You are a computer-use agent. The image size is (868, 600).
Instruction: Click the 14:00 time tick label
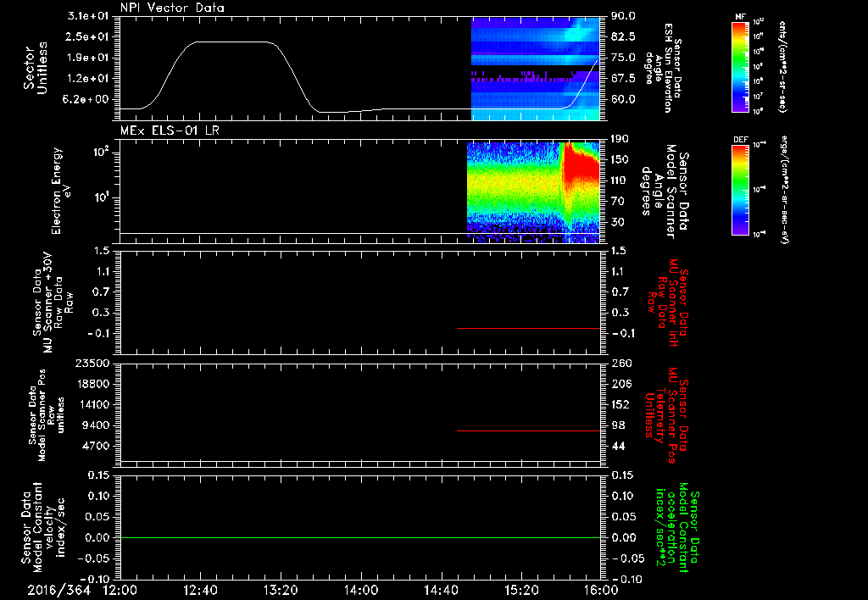click(360, 590)
